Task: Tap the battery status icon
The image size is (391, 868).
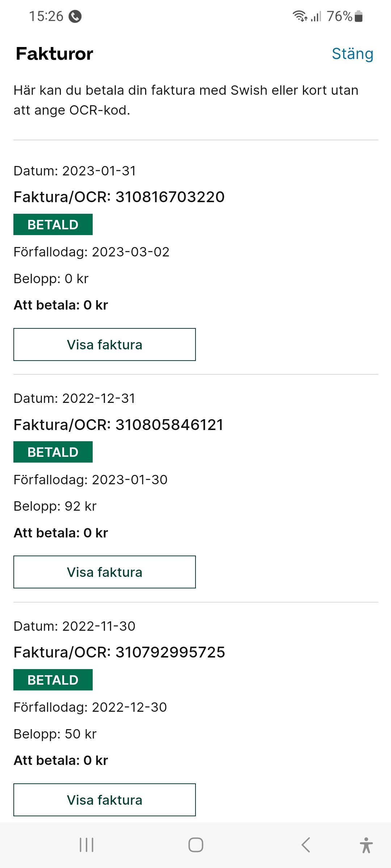Action: tap(358, 16)
